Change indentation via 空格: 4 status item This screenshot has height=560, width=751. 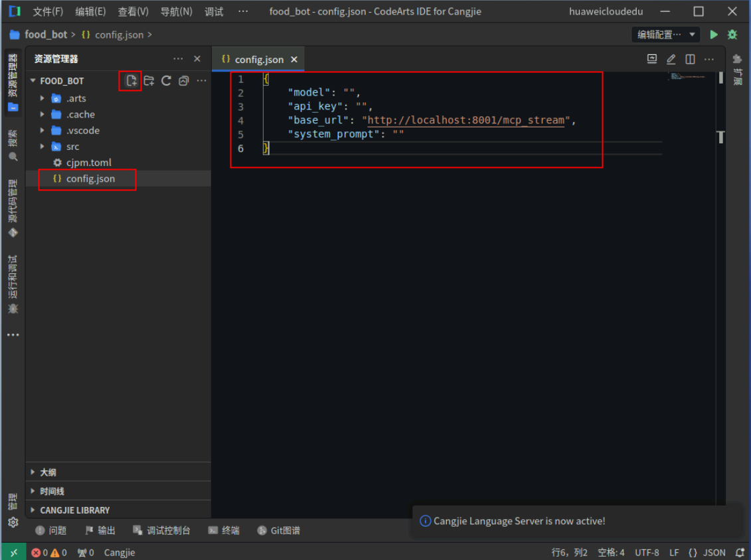pos(611,552)
